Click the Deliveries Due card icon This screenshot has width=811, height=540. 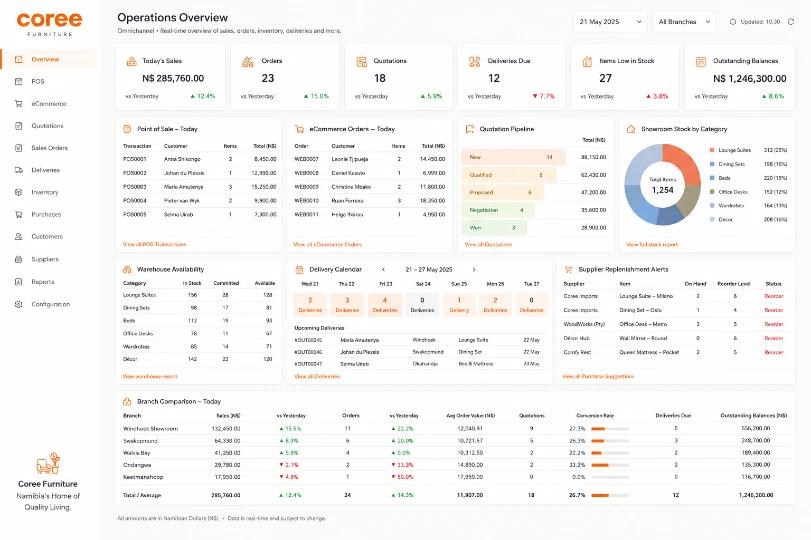pos(474,62)
